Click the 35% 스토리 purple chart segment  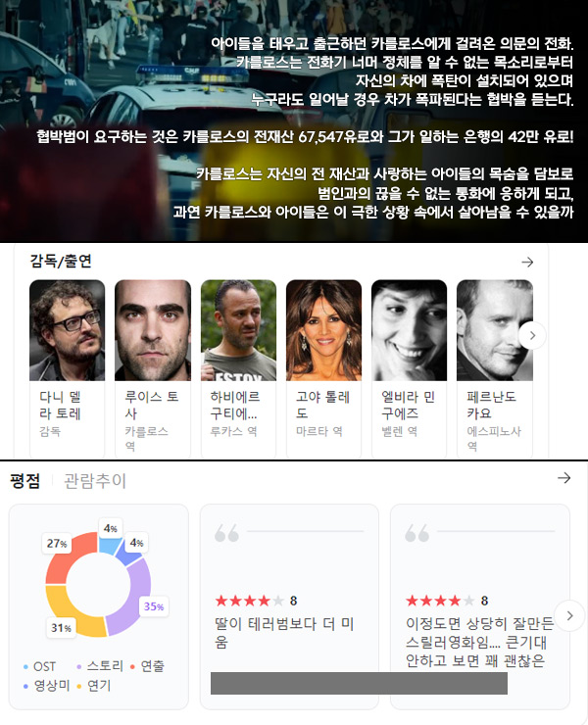click(x=135, y=596)
